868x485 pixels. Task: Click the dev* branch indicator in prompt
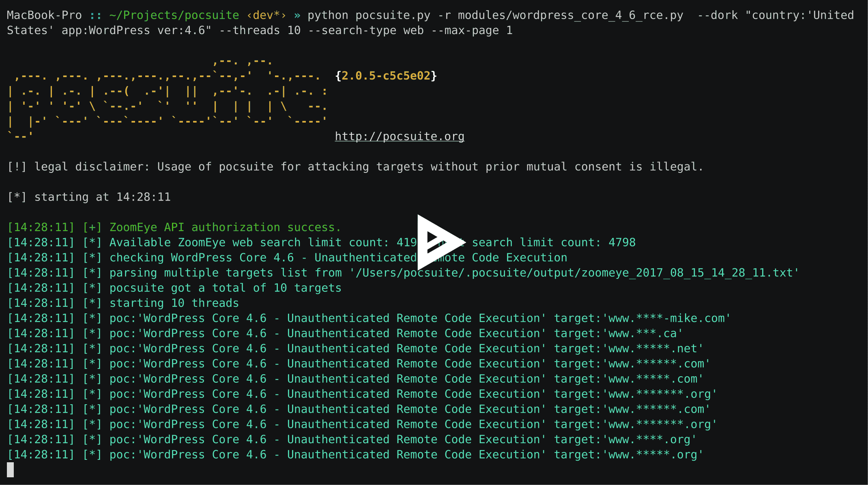click(x=266, y=15)
